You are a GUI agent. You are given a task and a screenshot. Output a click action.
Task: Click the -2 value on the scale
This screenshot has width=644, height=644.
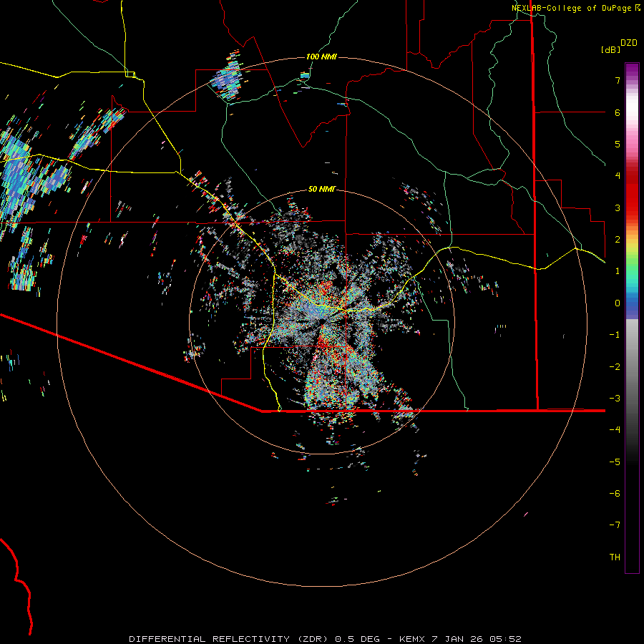click(615, 367)
